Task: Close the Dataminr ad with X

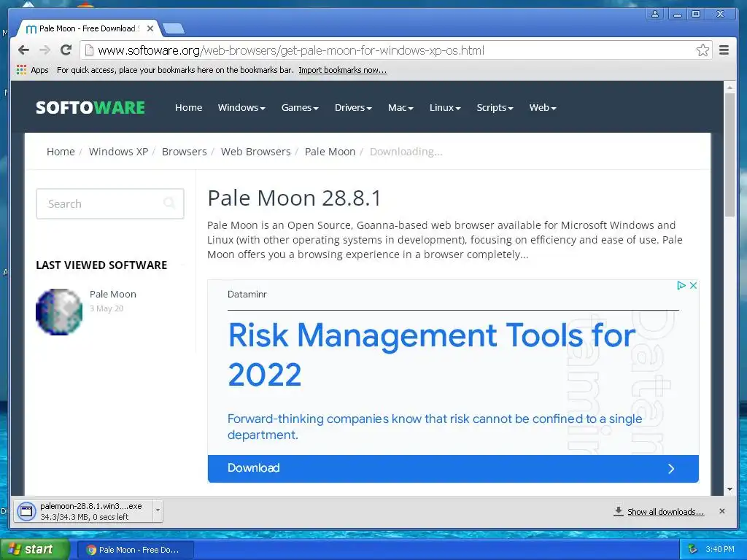Action: tap(693, 285)
